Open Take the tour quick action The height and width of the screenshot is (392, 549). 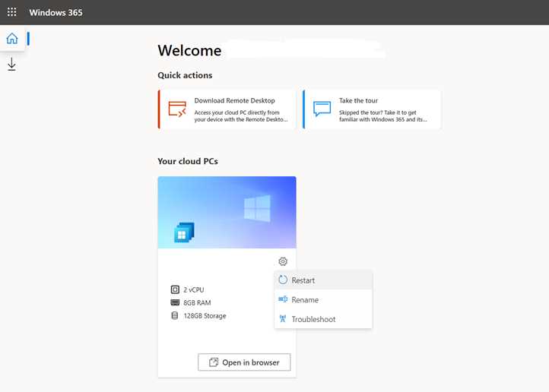(x=372, y=109)
